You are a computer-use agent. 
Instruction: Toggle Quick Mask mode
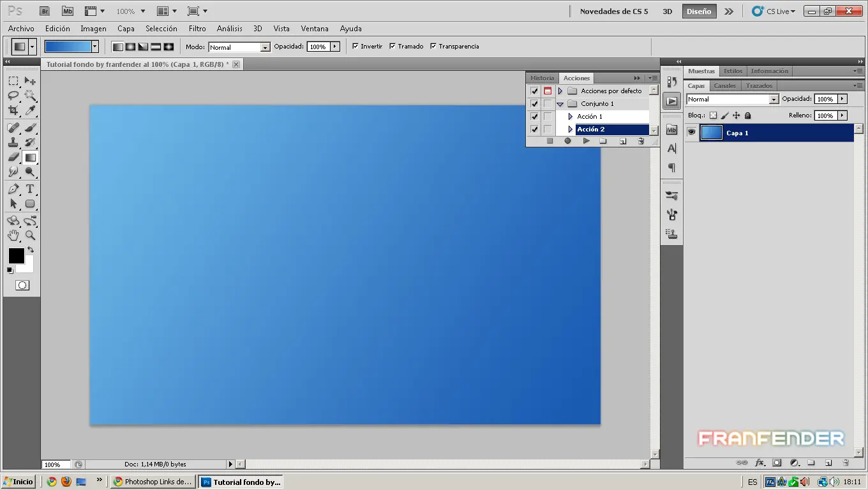(22, 285)
